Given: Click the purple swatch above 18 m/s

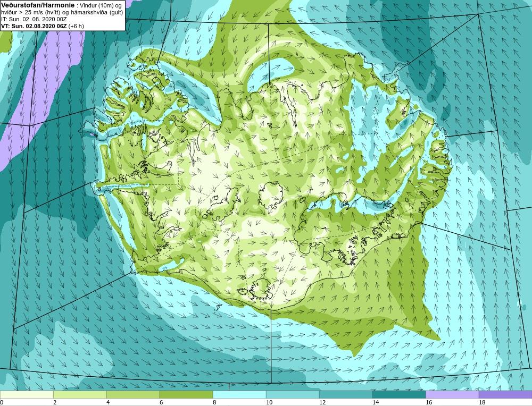Looking at the screenshot, I should (505, 394).
